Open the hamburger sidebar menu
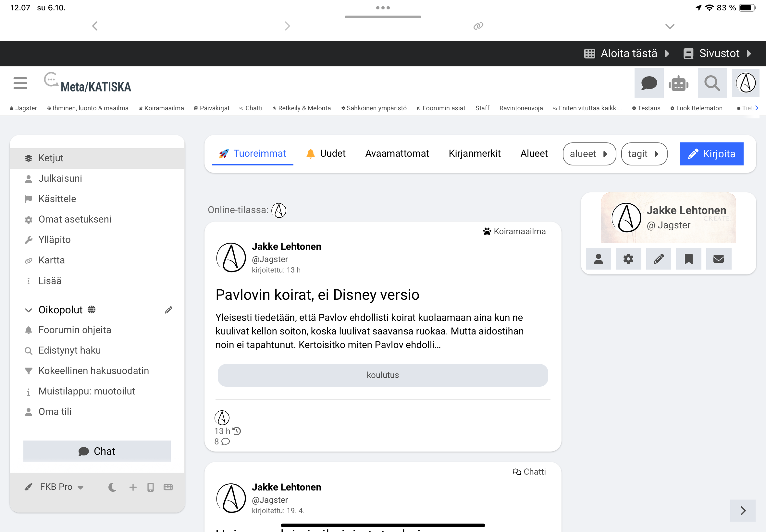Screen dimensions: 766x532 (x=20, y=83)
